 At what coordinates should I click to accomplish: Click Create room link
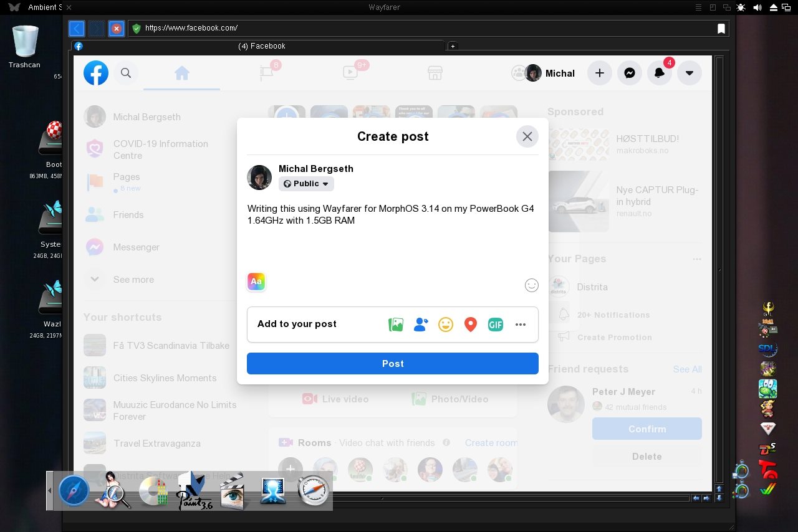click(x=491, y=443)
